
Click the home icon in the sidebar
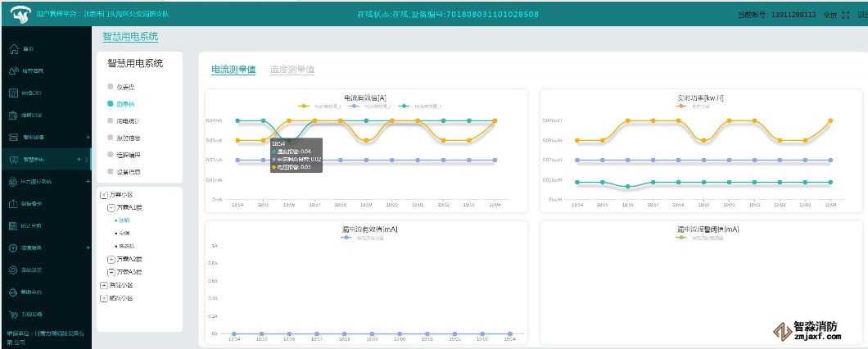click(13, 49)
